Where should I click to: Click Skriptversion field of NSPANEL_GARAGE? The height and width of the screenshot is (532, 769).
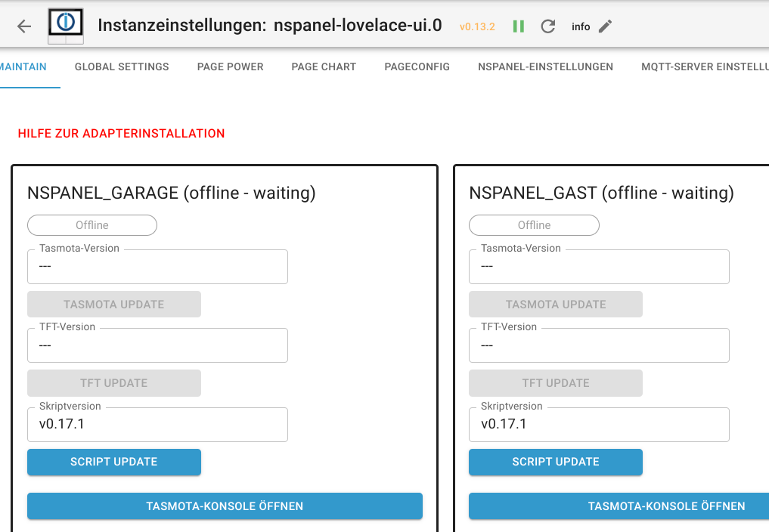point(158,425)
